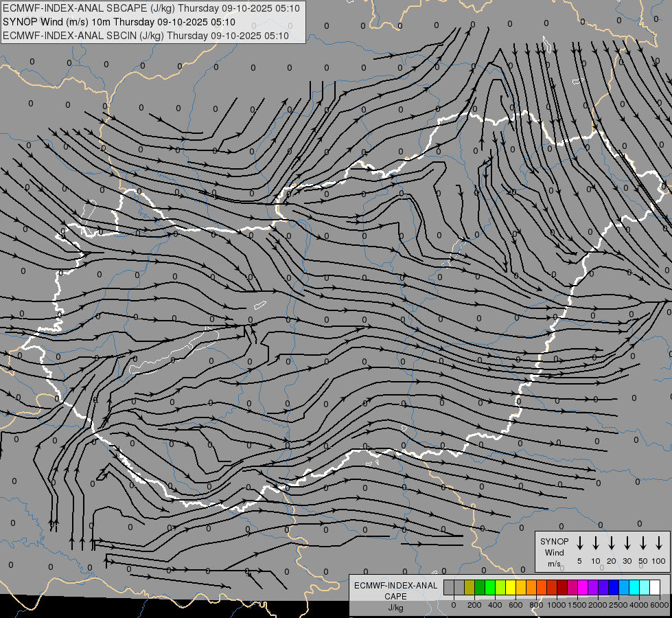The image size is (672, 618).
Task: Click the SBCIN title line
Action: click(x=146, y=36)
